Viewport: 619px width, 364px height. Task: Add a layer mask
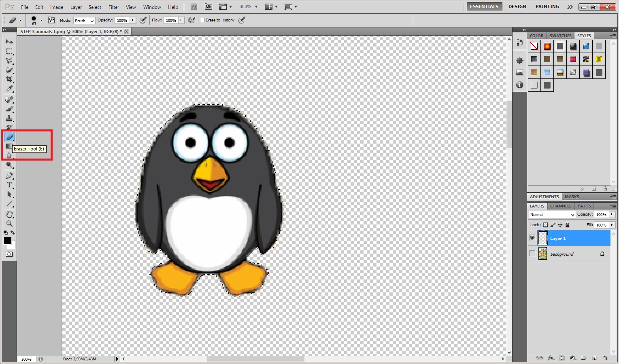click(x=562, y=358)
